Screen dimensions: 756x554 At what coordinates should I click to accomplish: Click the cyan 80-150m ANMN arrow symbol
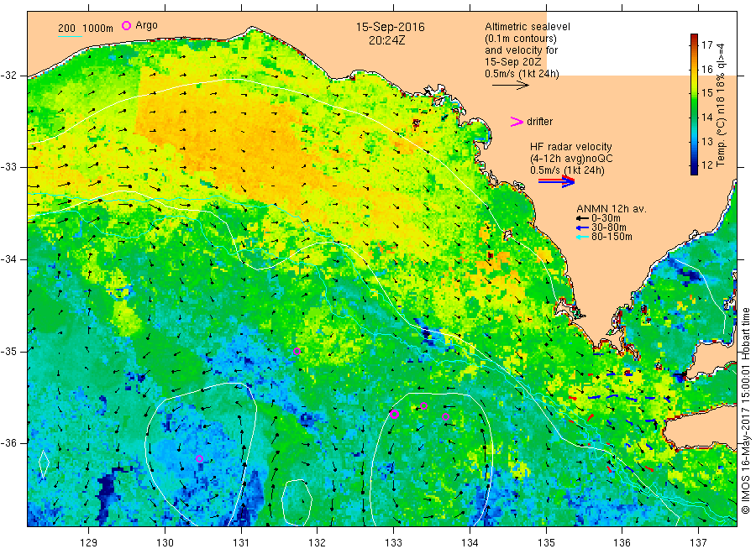582,237
